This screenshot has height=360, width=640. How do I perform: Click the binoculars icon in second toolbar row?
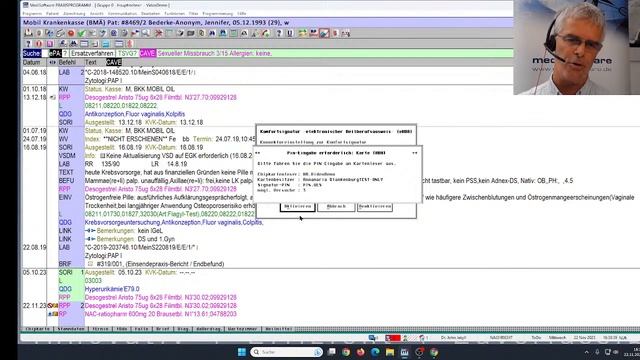click(x=73, y=44)
